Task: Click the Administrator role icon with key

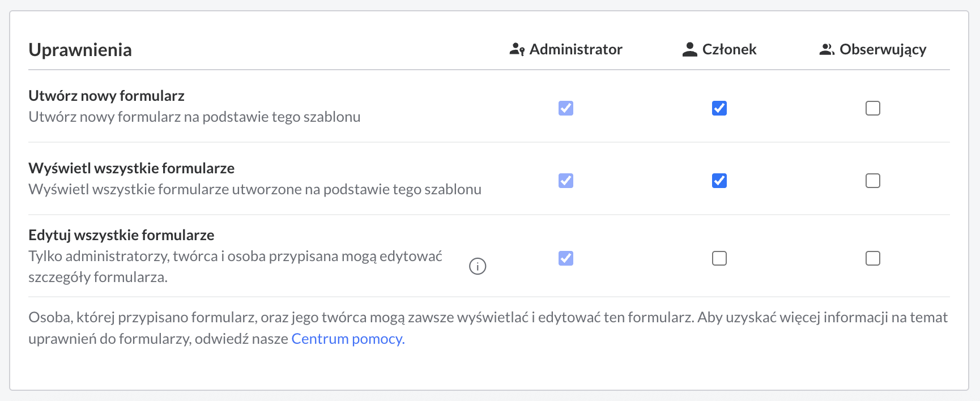Action: pos(517,50)
